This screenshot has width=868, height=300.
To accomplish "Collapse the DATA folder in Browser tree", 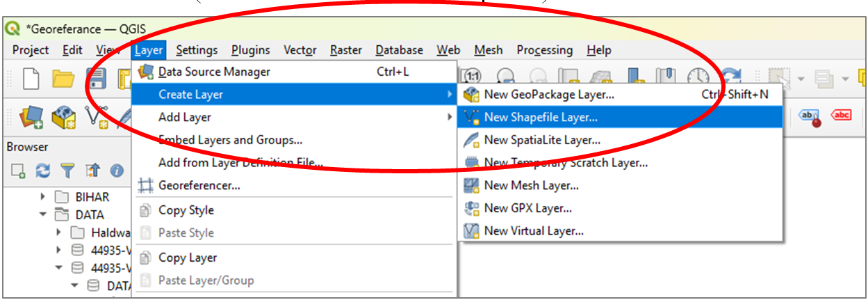I will click(44, 215).
